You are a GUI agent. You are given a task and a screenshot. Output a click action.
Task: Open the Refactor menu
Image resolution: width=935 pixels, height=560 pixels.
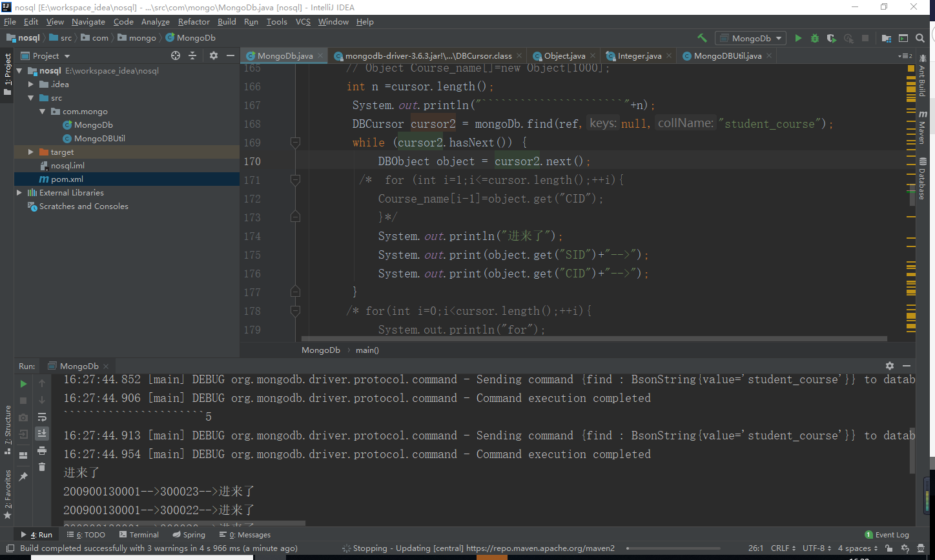pos(194,21)
